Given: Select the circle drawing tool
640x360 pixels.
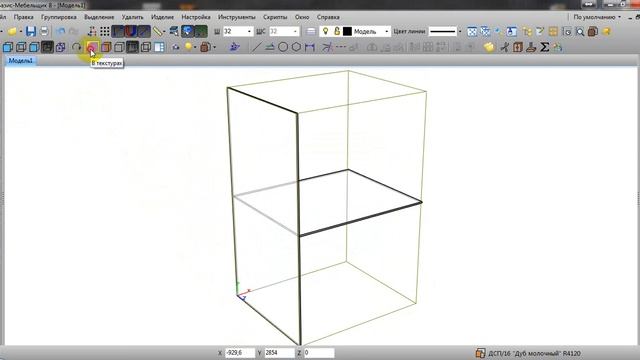Looking at the screenshot, I should (282, 47).
